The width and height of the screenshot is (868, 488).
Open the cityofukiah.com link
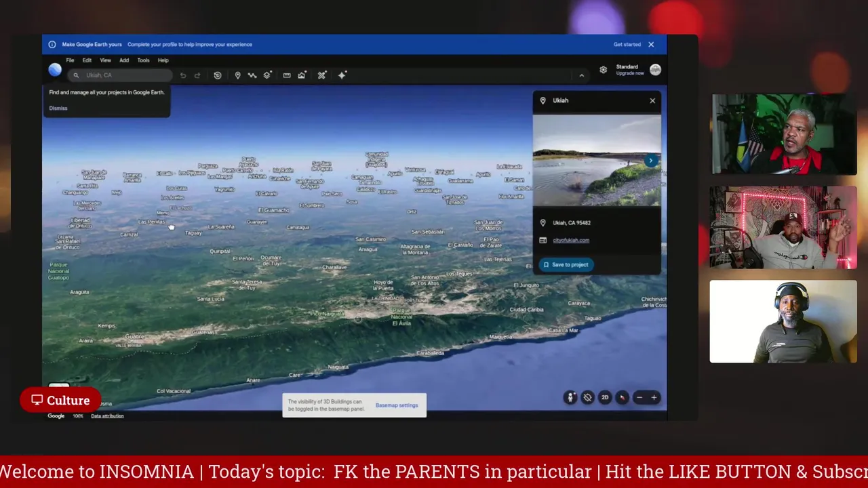click(x=571, y=241)
